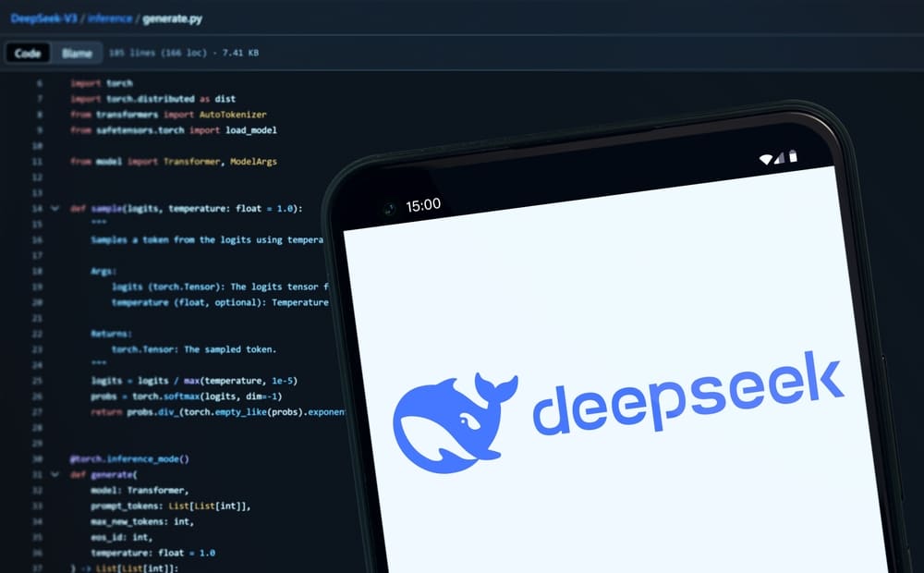Screen dimensions: 924x573
Task: Switch to the Code tab
Action: pos(27,53)
